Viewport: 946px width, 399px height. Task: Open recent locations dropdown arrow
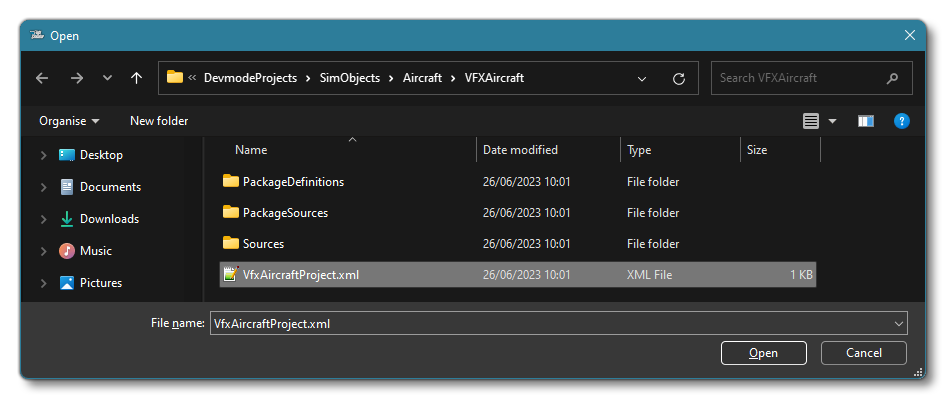[x=107, y=78]
